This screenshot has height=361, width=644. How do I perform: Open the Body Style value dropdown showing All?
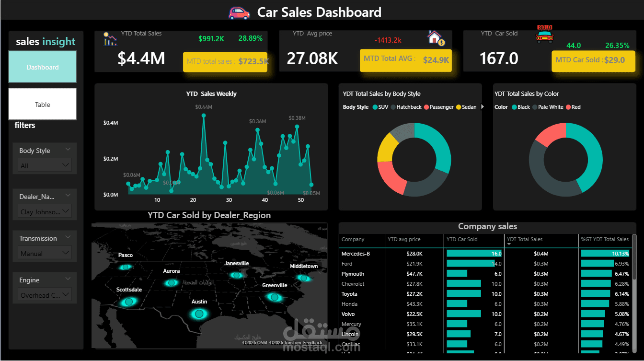45,165
